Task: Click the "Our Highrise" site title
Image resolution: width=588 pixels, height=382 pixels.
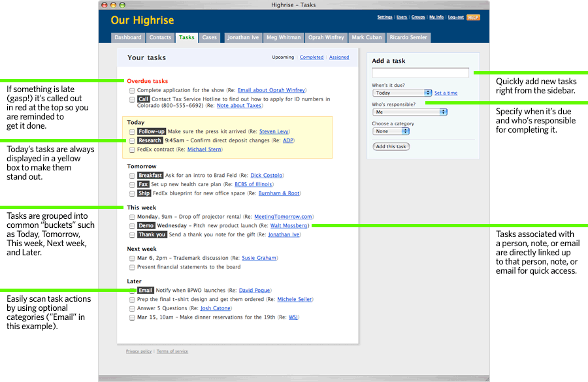Action: (142, 20)
